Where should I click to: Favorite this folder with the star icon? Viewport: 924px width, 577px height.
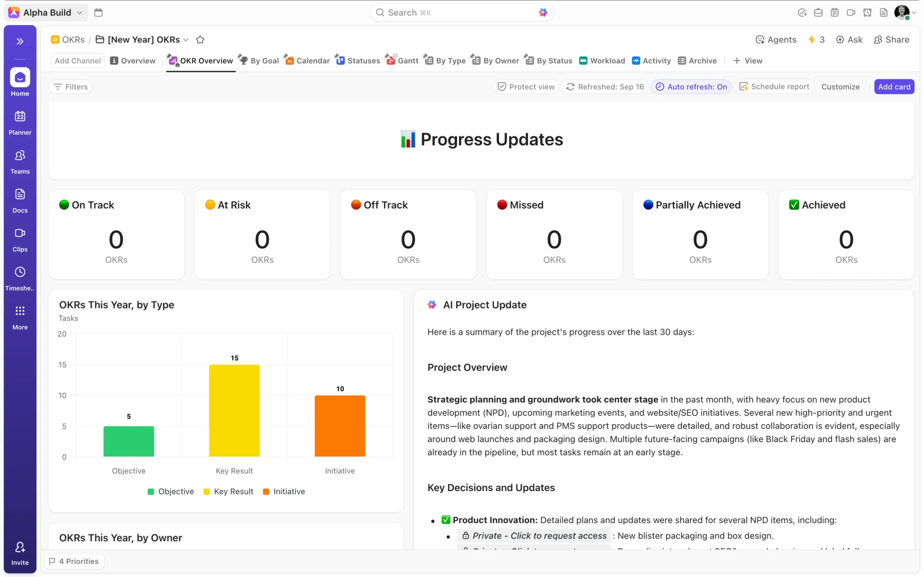coord(200,40)
